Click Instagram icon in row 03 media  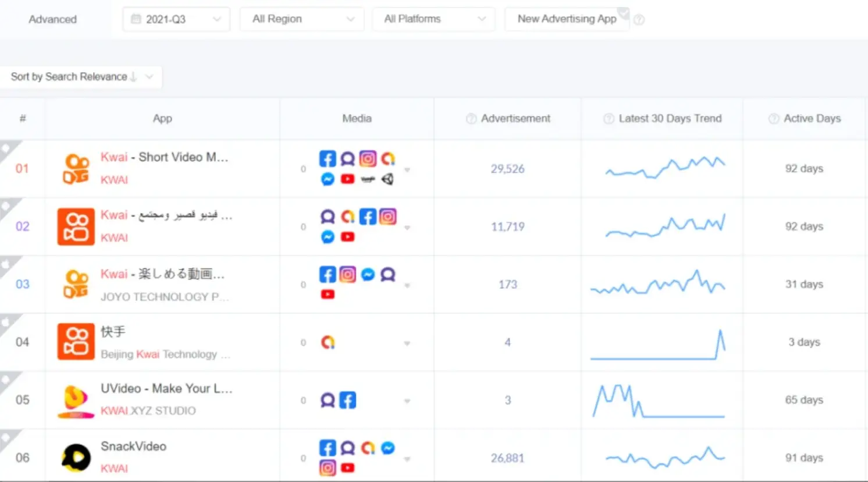pyautogui.click(x=347, y=274)
